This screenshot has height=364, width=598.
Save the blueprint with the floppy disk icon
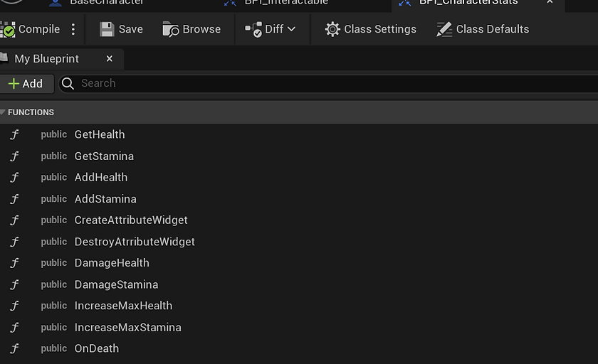coord(107,29)
